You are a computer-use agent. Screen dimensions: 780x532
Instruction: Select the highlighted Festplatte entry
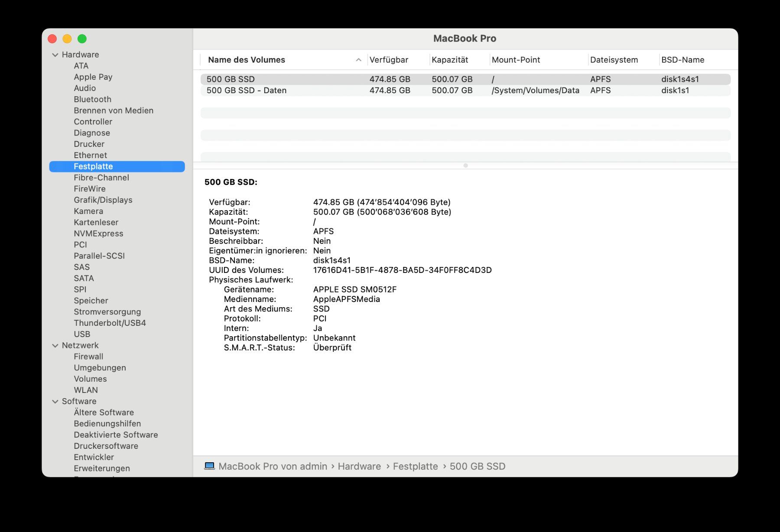(117, 166)
